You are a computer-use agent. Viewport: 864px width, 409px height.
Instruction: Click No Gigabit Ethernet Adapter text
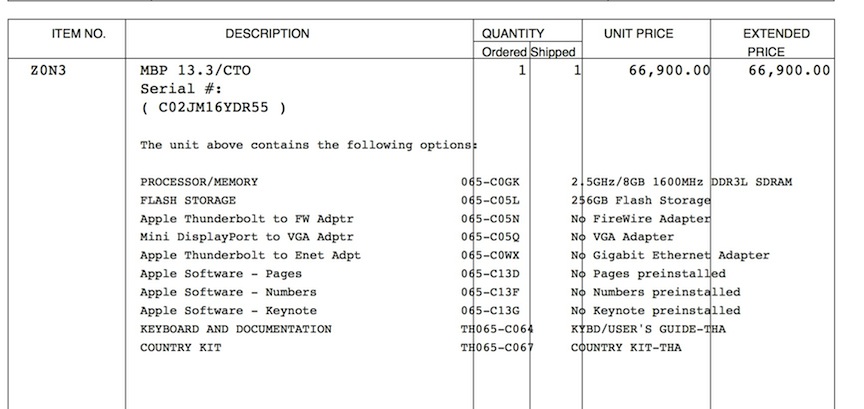coord(670,255)
